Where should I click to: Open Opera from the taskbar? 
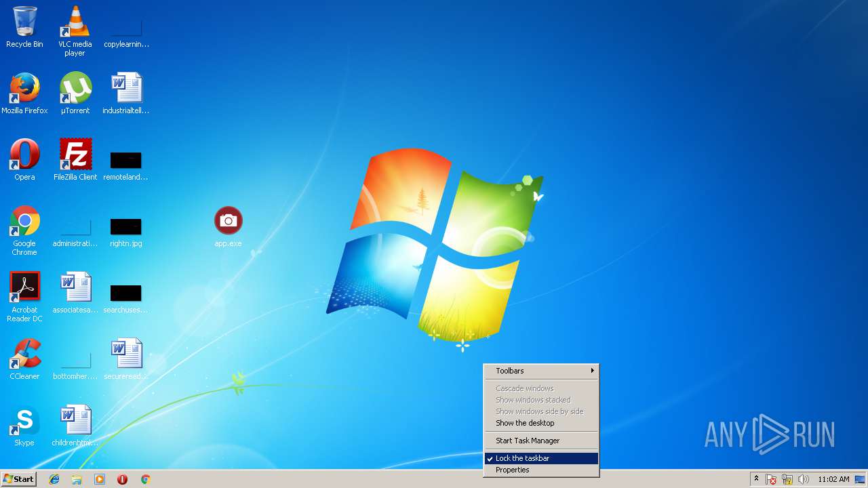pyautogui.click(x=123, y=479)
